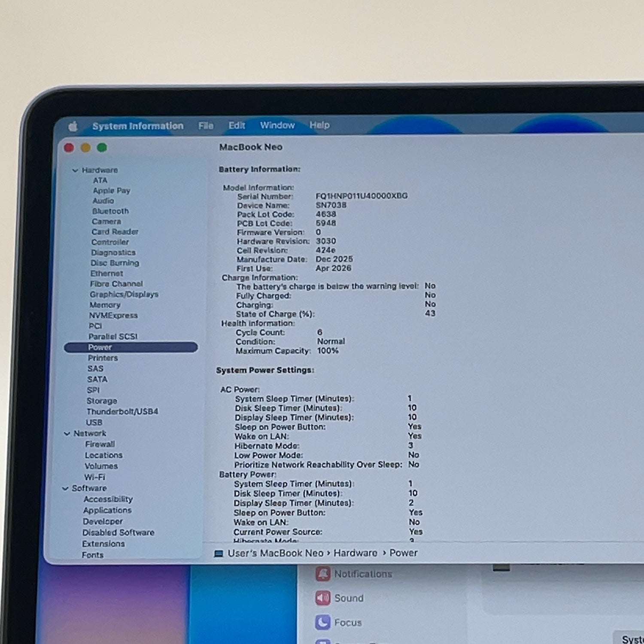644x644 pixels.
Task: Select Developer under Software
Action: [103, 522]
